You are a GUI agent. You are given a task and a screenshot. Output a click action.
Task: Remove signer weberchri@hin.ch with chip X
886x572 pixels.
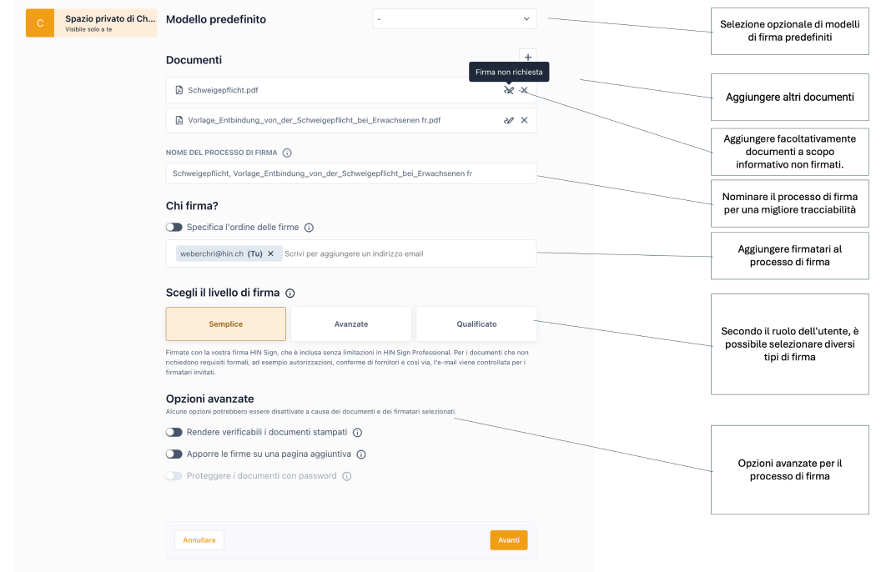point(270,254)
